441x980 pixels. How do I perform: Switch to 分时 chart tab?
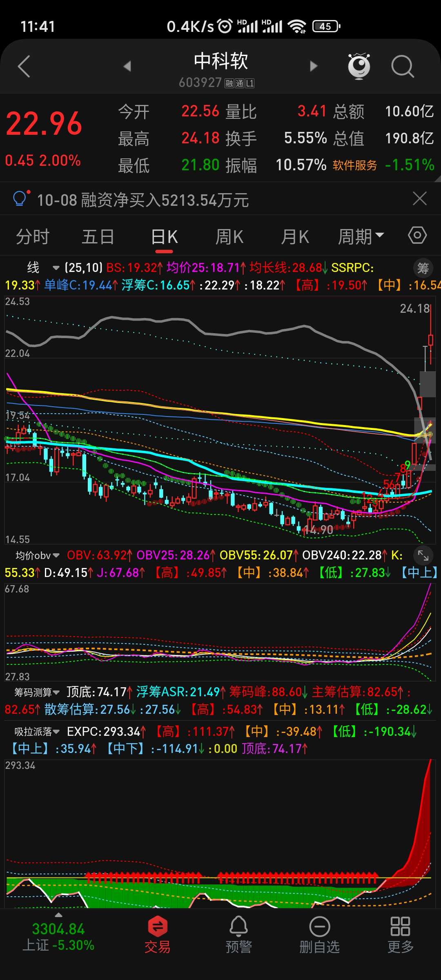pos(33,237)
